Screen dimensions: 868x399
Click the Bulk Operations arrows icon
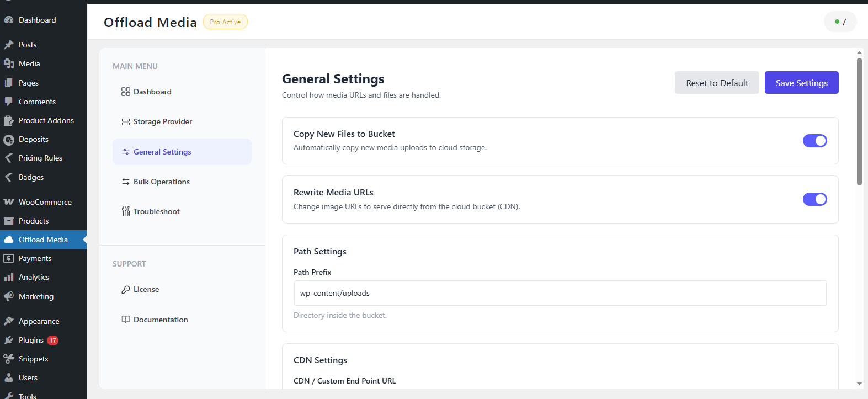coord(126,182)
